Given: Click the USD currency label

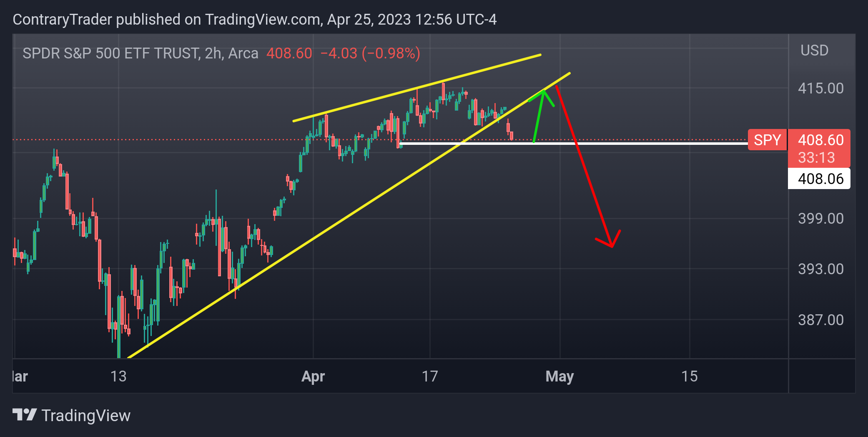Looking at the screenshot, I should (814, 51).
